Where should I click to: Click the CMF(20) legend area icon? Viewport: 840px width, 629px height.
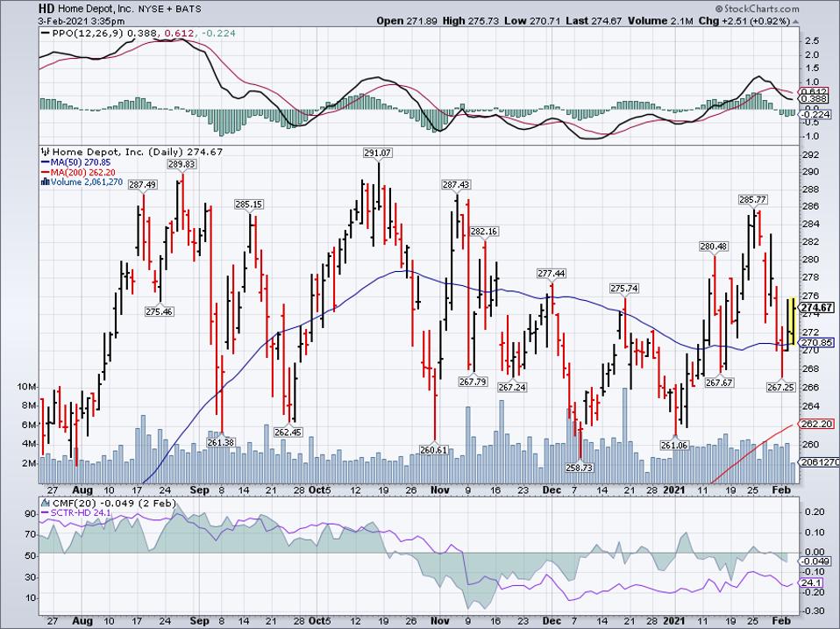(46, 504)
